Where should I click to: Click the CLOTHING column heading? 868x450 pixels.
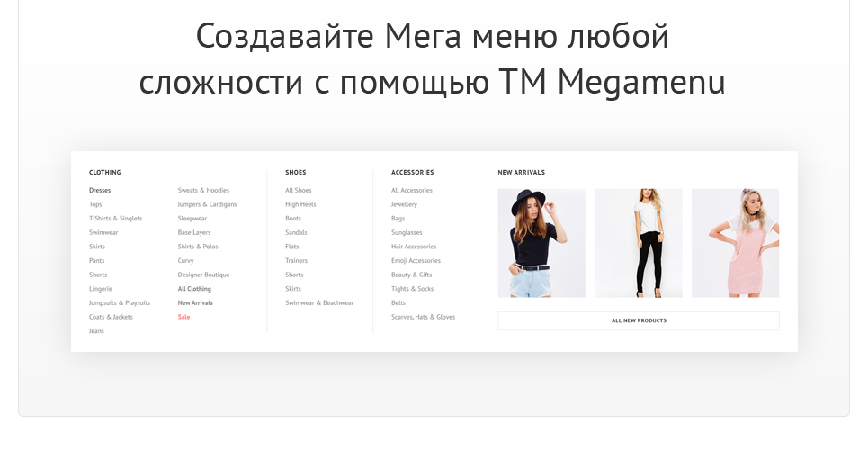pyautogui.click(x=104, y=173)
